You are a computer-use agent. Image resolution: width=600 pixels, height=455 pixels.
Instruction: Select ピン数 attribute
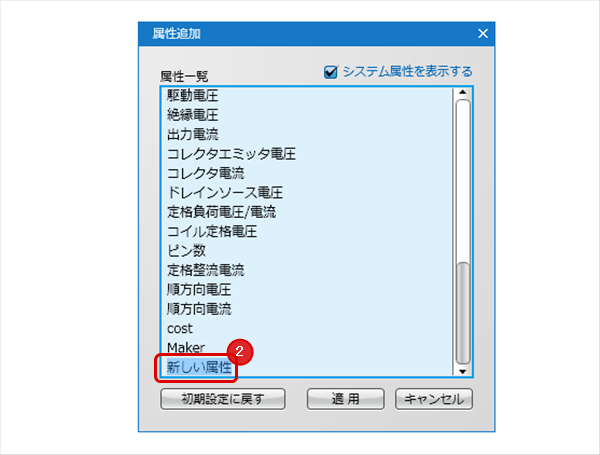click(186, 250)
